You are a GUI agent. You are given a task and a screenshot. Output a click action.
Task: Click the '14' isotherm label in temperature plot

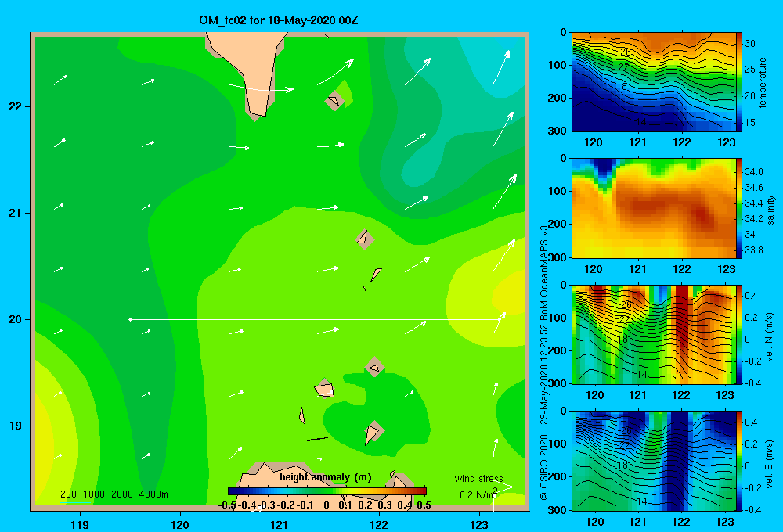pyautogui.click(x=641, y=122)
